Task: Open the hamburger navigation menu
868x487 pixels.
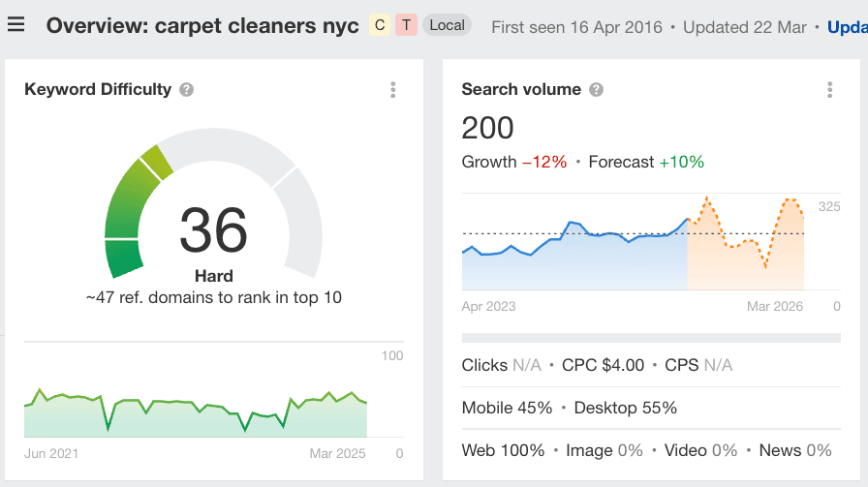Action: click(16, 24)
